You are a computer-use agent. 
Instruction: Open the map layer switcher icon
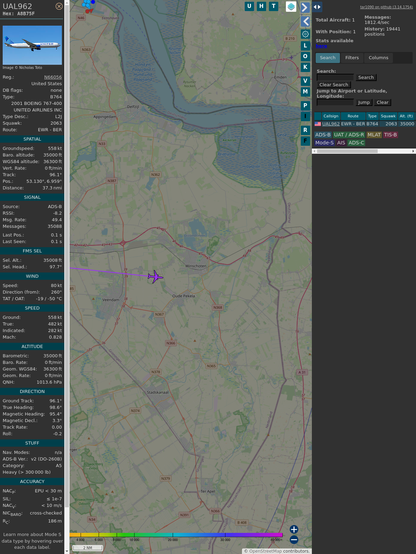(291, 7)
